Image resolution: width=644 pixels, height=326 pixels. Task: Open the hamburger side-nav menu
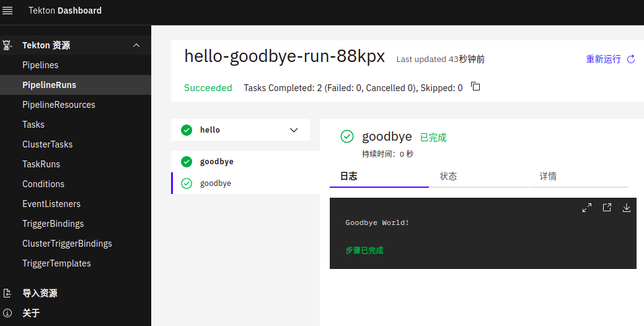(x=7, y=11)
